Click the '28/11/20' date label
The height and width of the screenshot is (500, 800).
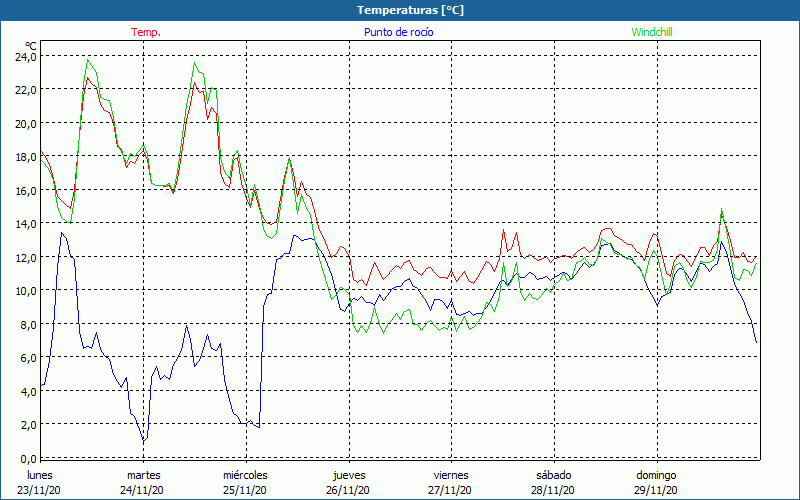(x=553, y=490)
